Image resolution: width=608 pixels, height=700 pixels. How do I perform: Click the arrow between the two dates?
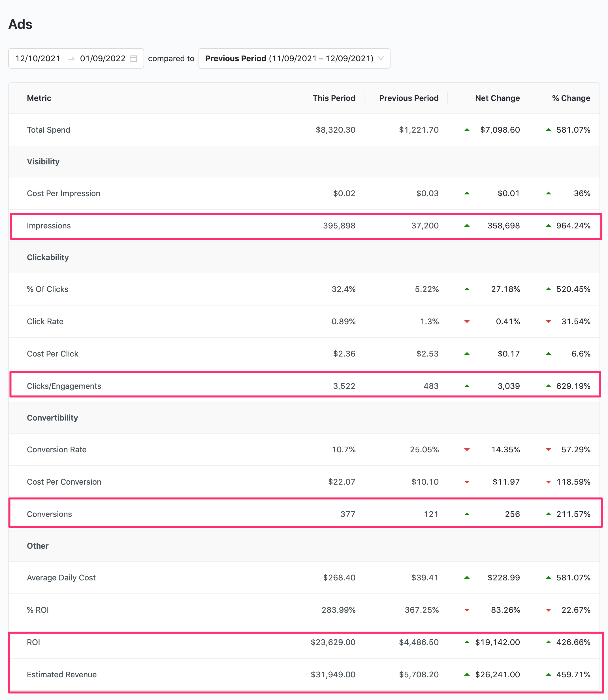(x=71, y=59)
